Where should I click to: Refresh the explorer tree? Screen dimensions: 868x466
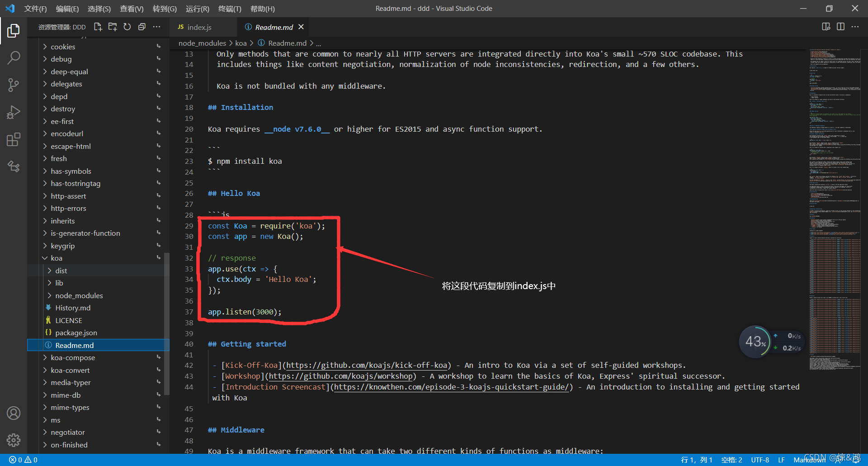127,27
